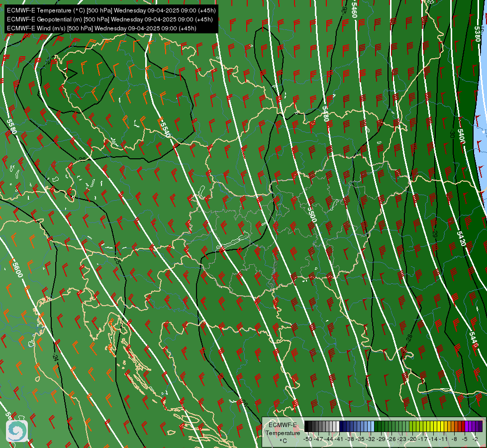Click the -50 value in the legend scale
Image resolution: width=487 pixels, height=448 pixels.
pyautogui.click(x=308, y=439)
